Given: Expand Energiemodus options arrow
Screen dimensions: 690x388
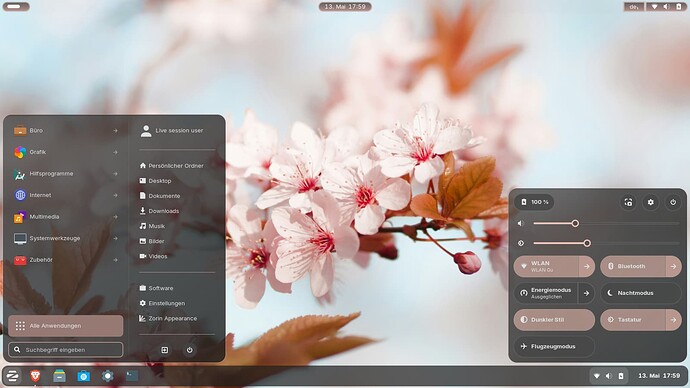Looking at the screenshot, I should click(587, 293).
